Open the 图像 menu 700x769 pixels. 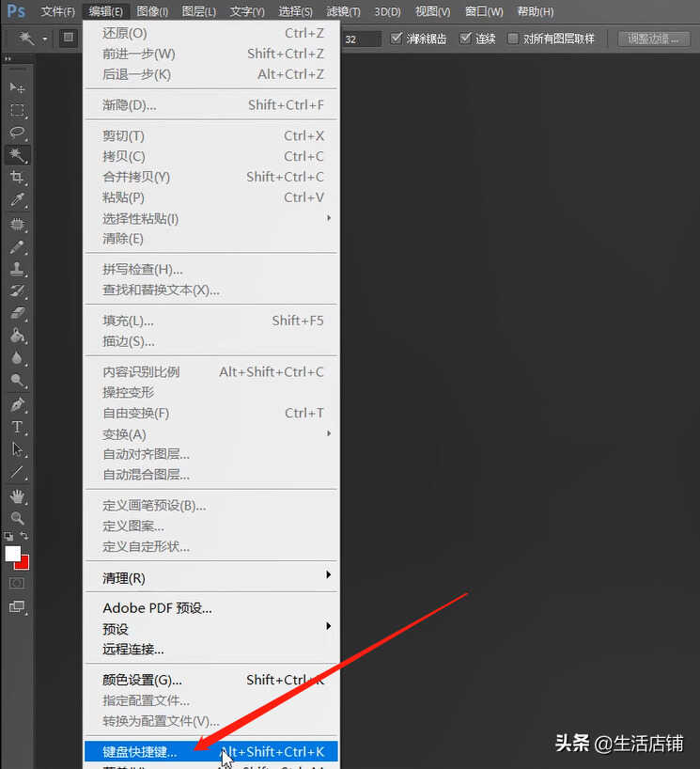coord(152,11)
